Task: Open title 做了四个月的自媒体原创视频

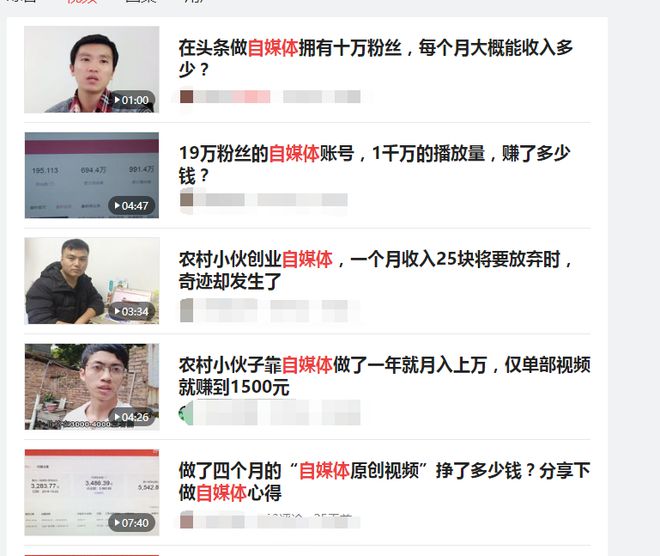Action: tap(384, 482)
